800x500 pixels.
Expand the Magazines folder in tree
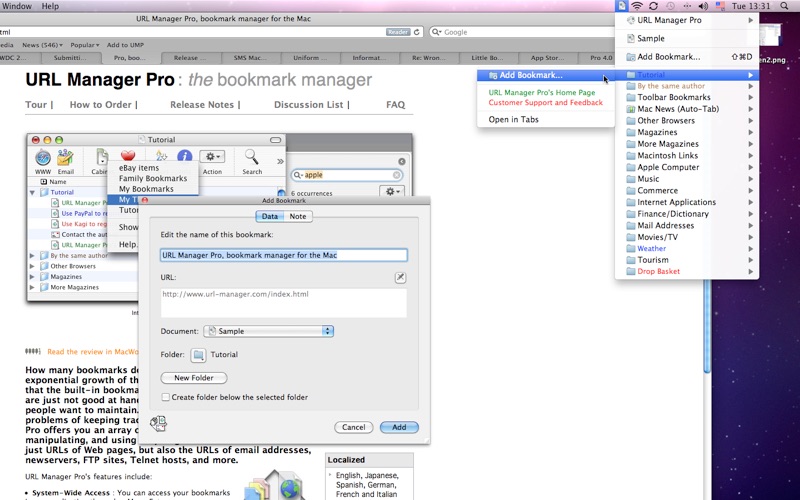point(32,277)
